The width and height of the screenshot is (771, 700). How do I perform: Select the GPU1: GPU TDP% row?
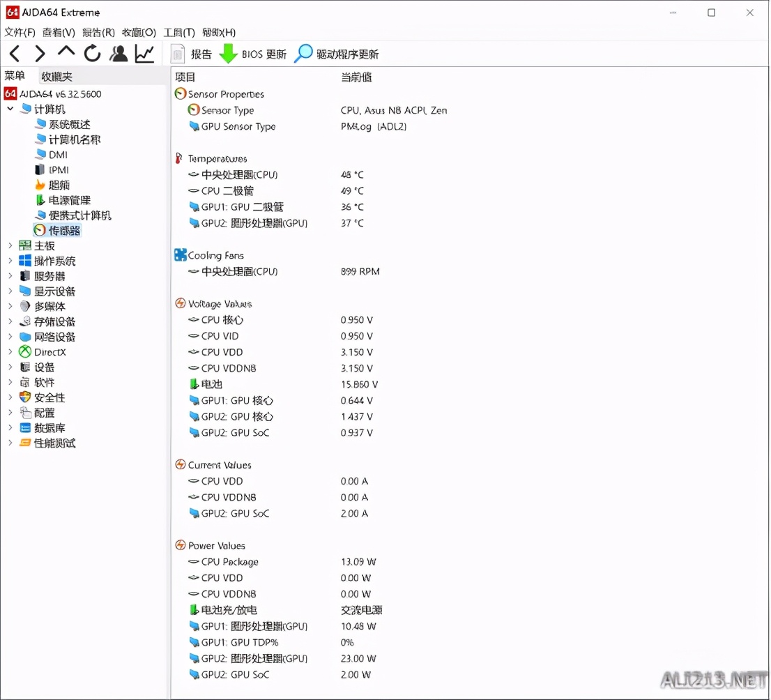tap(271, 642)
